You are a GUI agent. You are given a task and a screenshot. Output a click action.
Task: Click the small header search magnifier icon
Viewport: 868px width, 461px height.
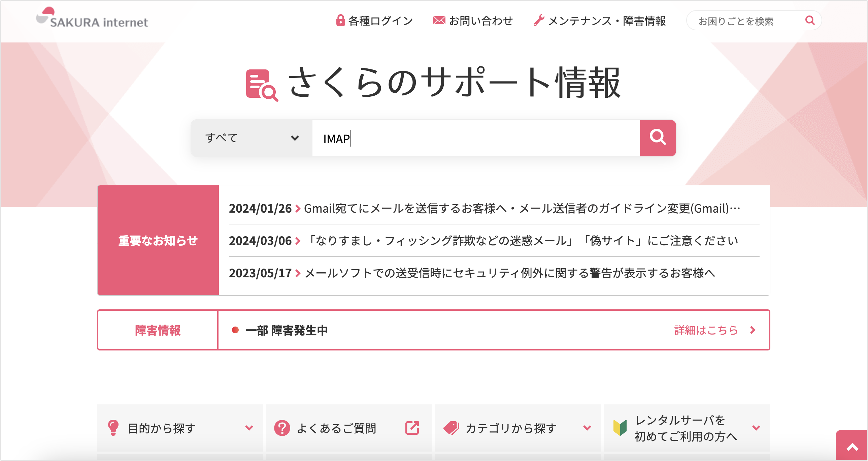pyautogui.click(x=809, y=21)
